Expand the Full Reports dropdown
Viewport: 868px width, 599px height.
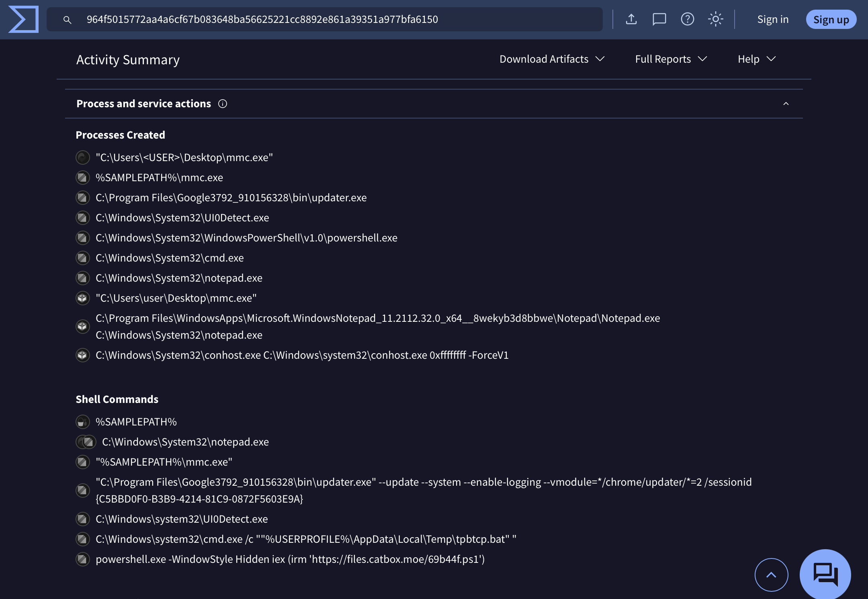point(671,59)
